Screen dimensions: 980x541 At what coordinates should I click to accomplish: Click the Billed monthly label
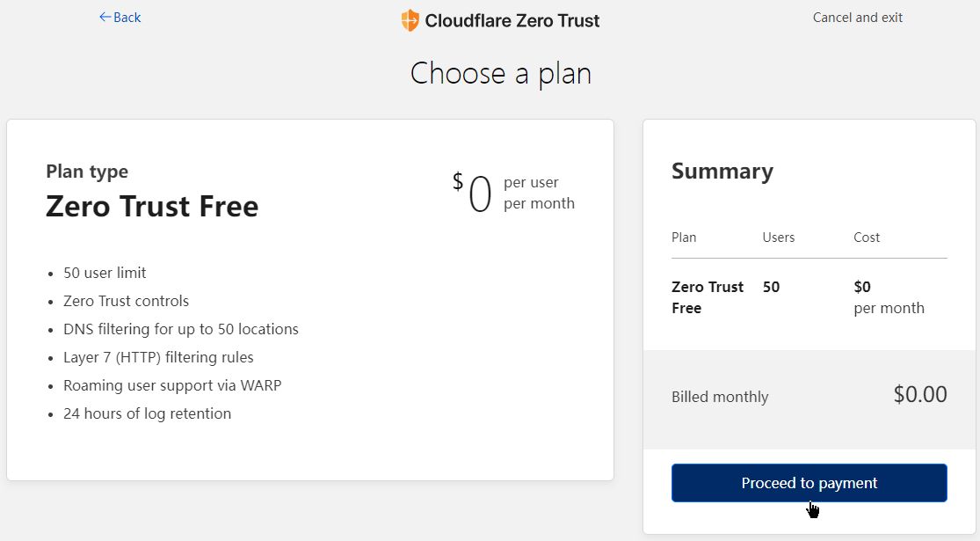coord(719,397)
